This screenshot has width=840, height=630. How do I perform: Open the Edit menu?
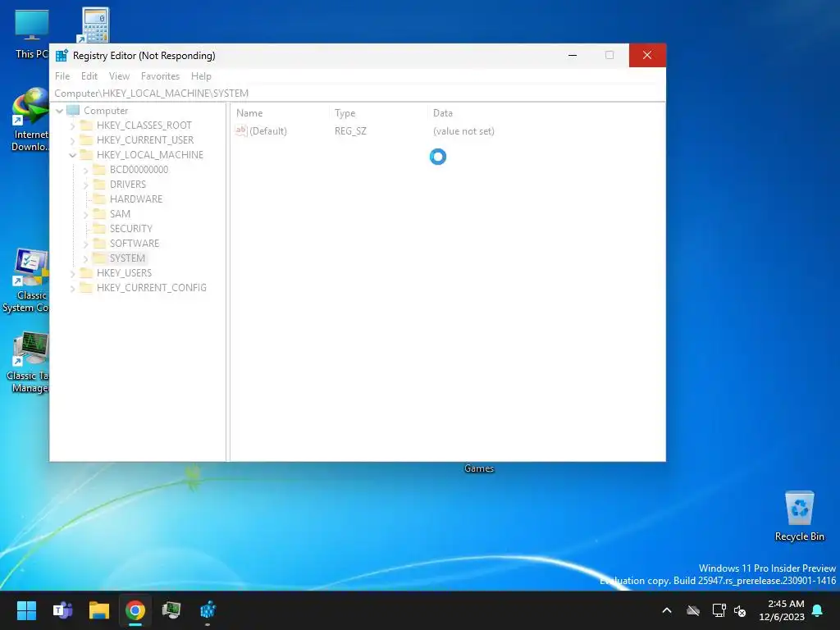pyautogui.click(x=89, y=76)
